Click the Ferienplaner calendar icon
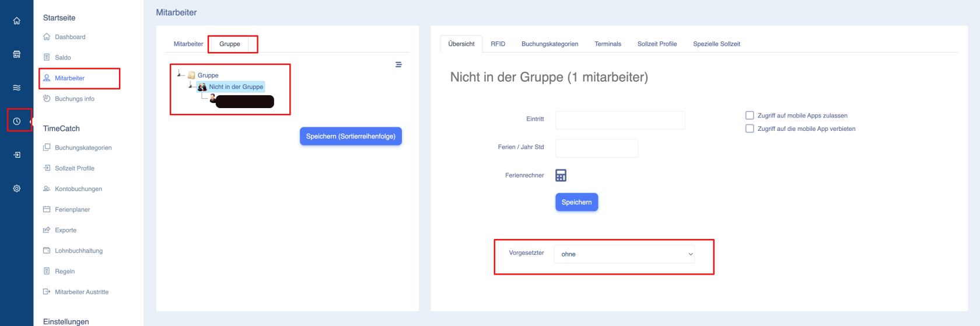 tap(47, 209)
